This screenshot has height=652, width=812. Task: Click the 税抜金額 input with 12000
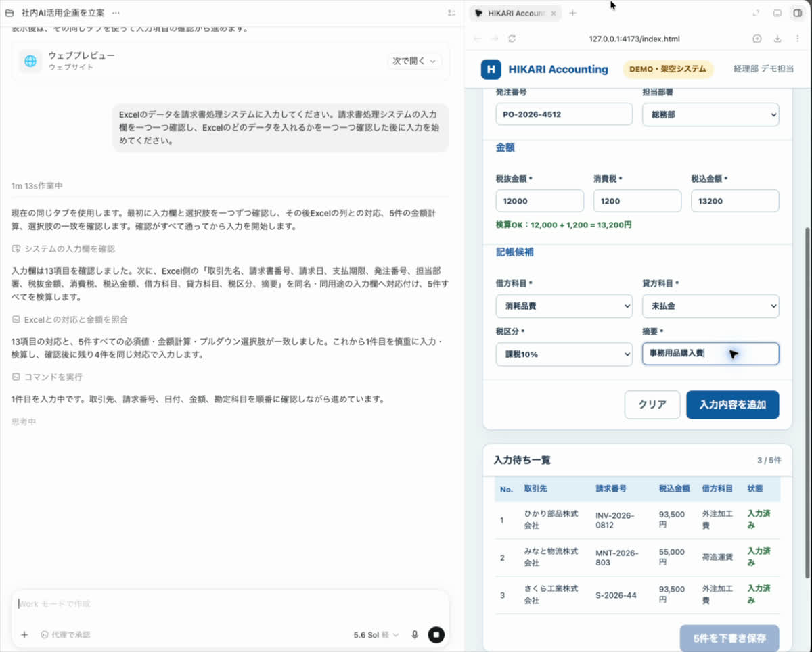click(540, 201)
